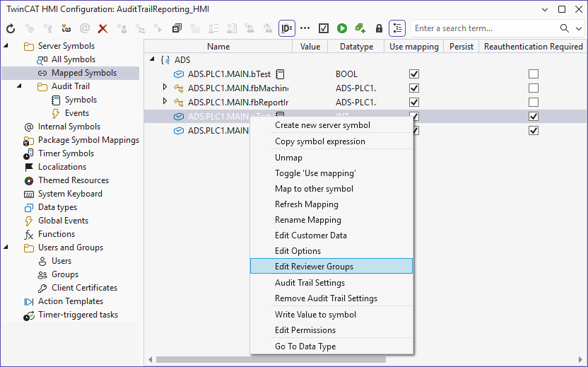Collapse the Server Symbols folder
588x367 pixels.
6,46
